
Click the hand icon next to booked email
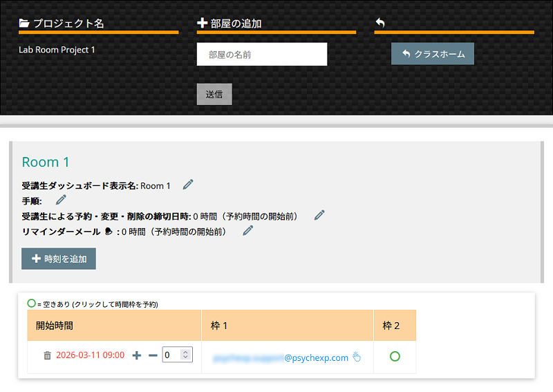point(357,357)
